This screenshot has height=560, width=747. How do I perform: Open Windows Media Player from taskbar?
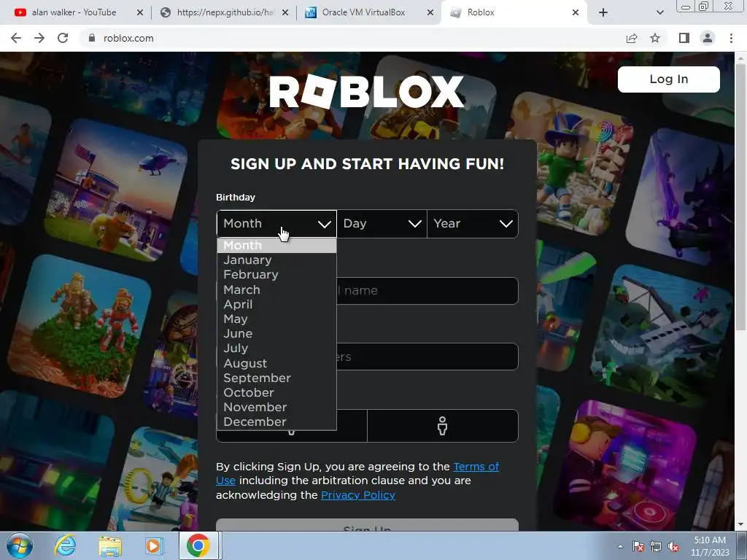point(154,545)
